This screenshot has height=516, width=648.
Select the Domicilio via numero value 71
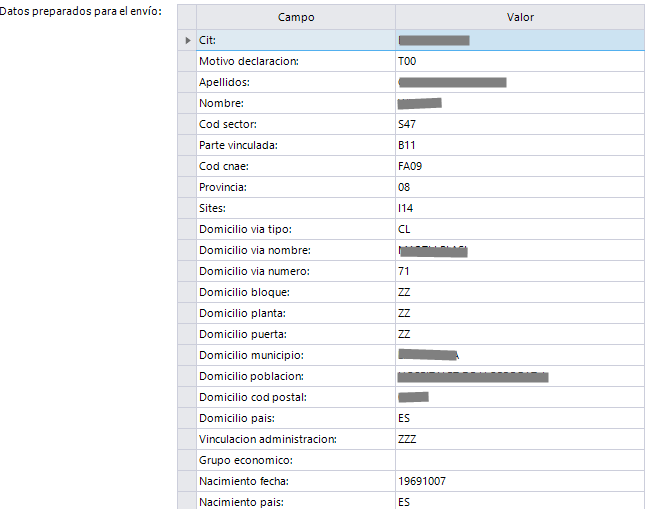point(404,271)
